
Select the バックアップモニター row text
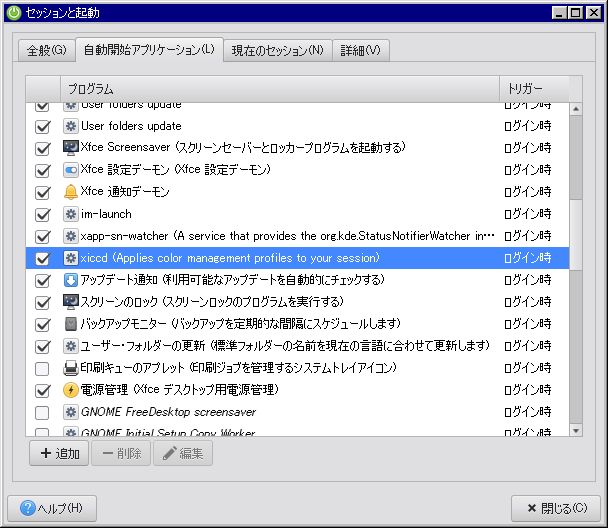[240, 324]
